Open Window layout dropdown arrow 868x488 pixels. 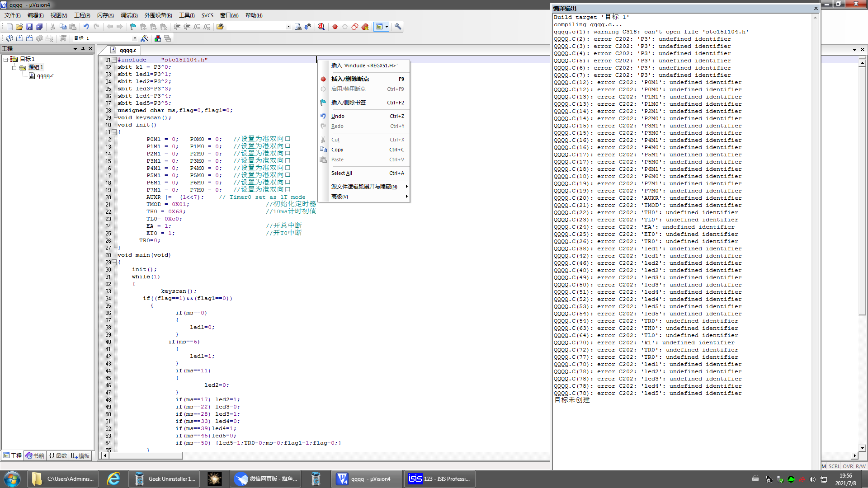point(387,27)
